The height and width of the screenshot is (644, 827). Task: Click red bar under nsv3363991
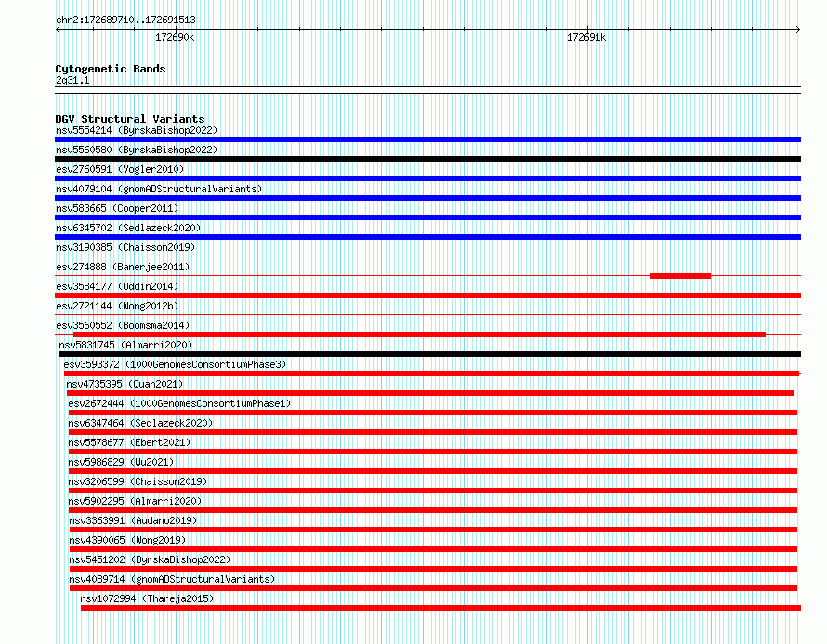point(434,530)
